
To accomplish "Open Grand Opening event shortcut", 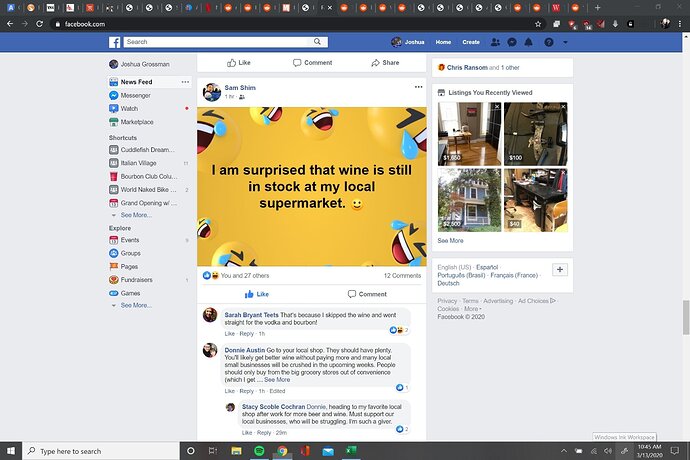I will [149, 203].
